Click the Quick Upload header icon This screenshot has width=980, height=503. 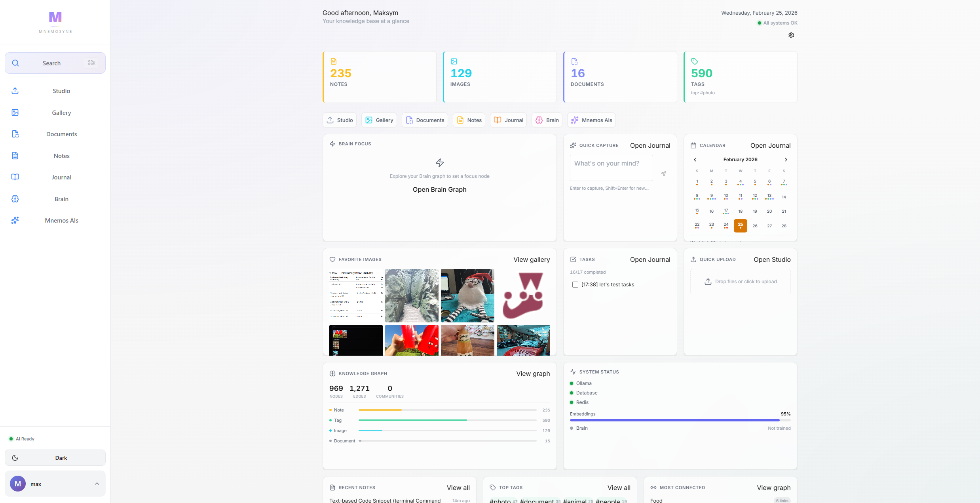click(x=693, y=259)
